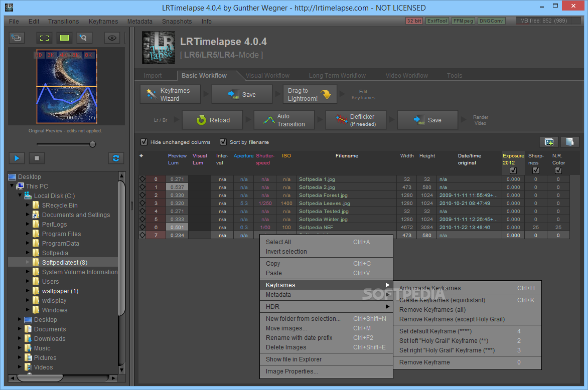Expand the Pictures node
Image resolution: width=588 pixels, height=390 pixels.
coord(20,357)
